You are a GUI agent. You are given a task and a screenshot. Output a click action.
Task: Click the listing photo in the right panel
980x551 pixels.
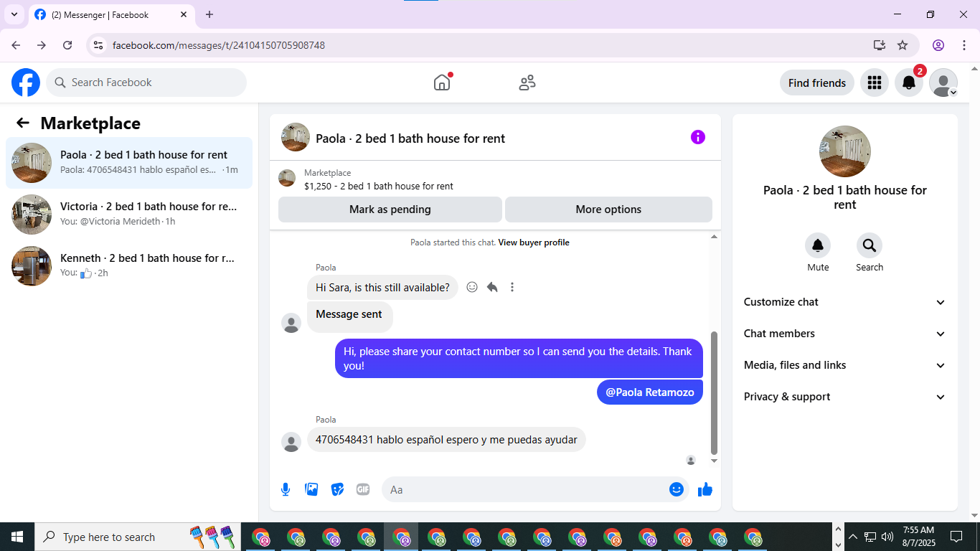pos(845,151)
